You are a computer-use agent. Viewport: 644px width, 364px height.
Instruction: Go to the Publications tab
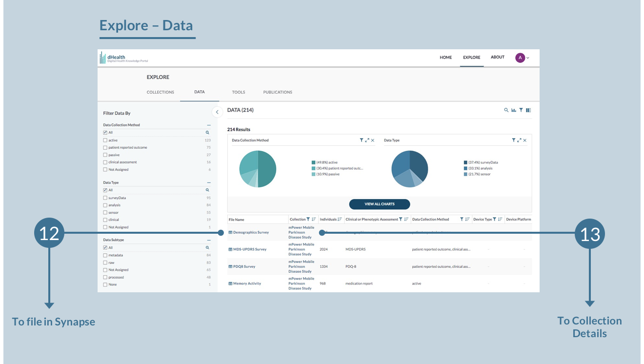tap(278, 92)
